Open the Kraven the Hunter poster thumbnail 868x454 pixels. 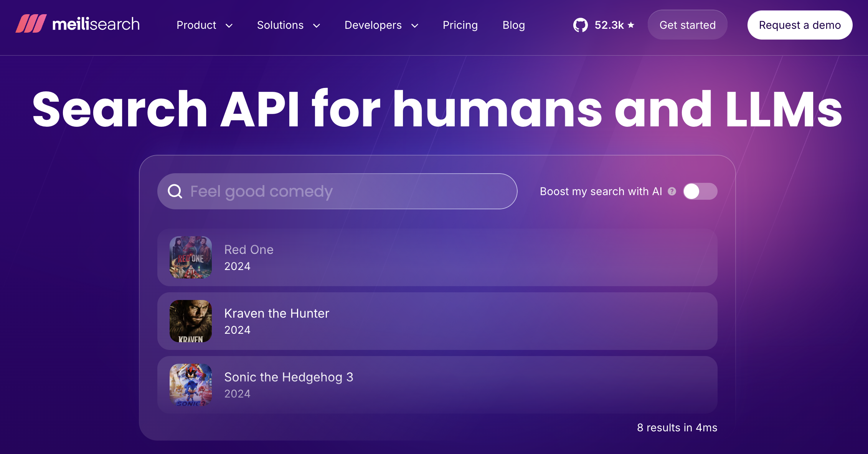click(x=191, y=321)
